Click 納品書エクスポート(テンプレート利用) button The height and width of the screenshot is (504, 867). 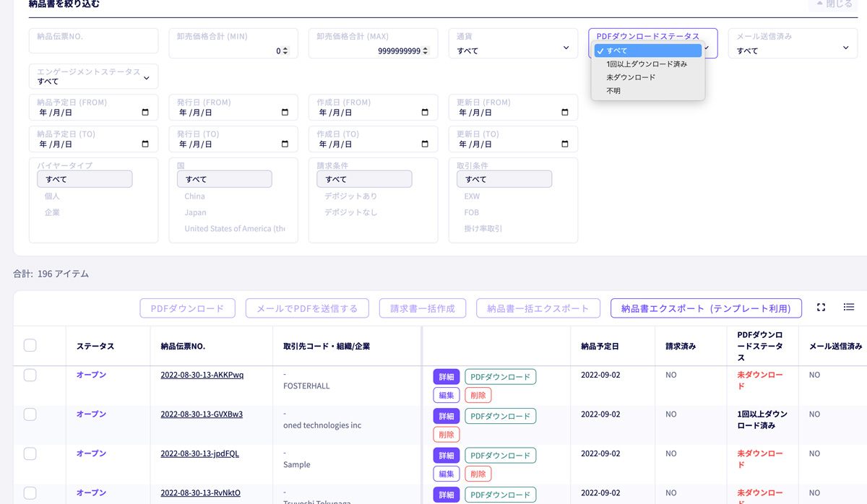pos(706,308)
